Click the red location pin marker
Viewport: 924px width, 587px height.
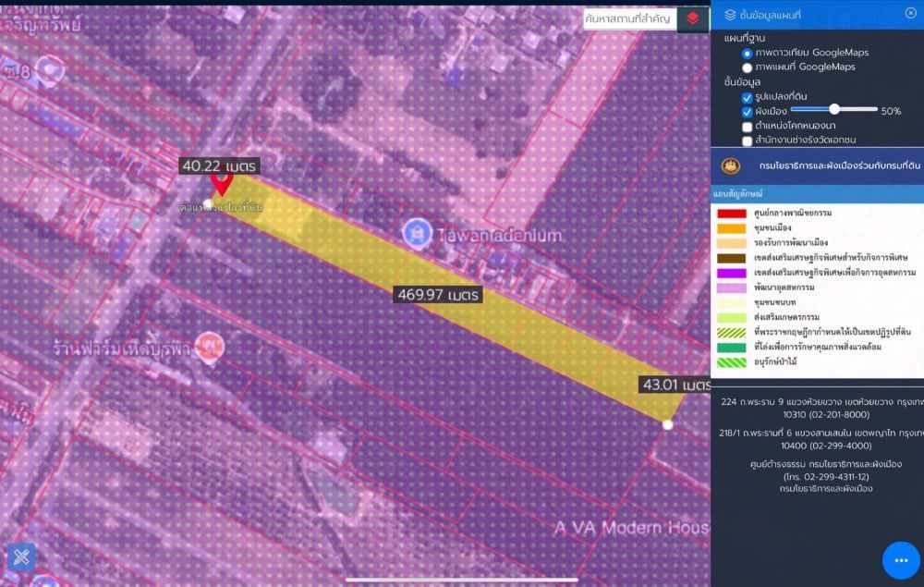[x=222, y=181]
